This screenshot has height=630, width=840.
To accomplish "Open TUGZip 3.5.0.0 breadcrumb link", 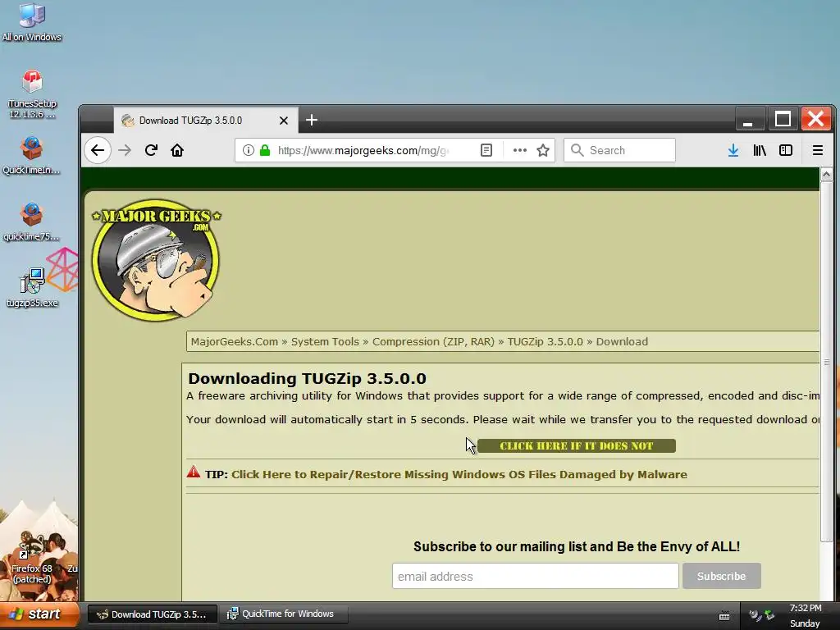I will click(x=546, y=342).
